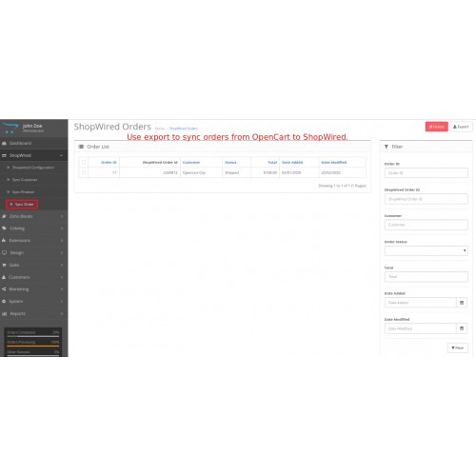Focus the Order ID filter field

426,173
